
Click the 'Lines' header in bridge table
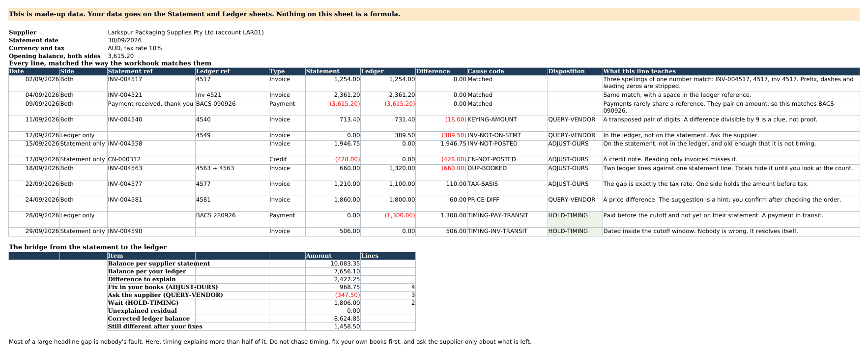tap(388, 256)
